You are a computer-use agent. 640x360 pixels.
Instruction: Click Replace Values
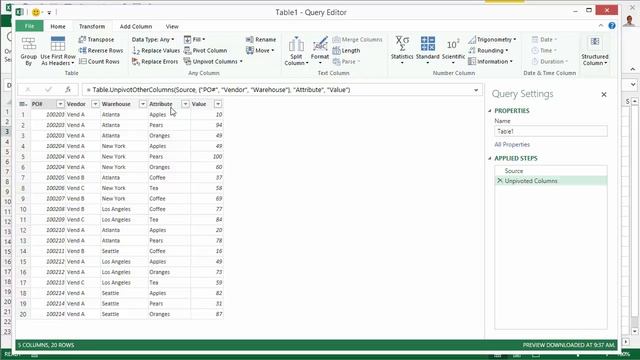coord(156,51)
